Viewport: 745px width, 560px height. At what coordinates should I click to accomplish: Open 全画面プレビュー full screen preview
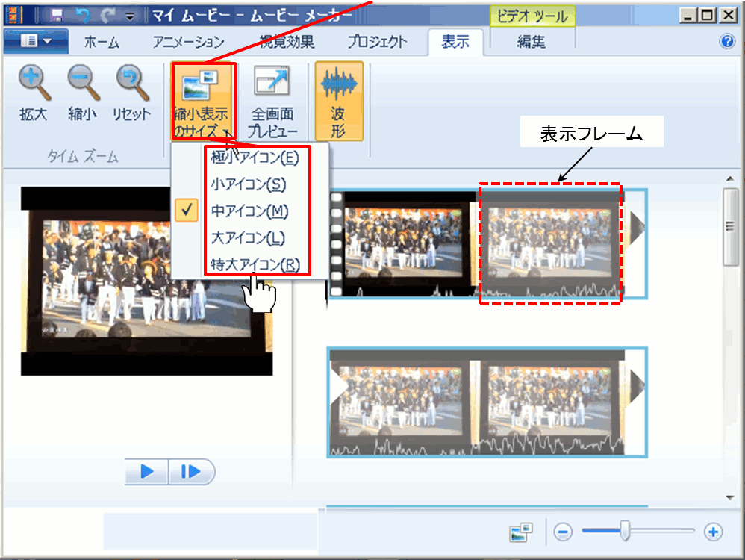[x=272, y=101]
